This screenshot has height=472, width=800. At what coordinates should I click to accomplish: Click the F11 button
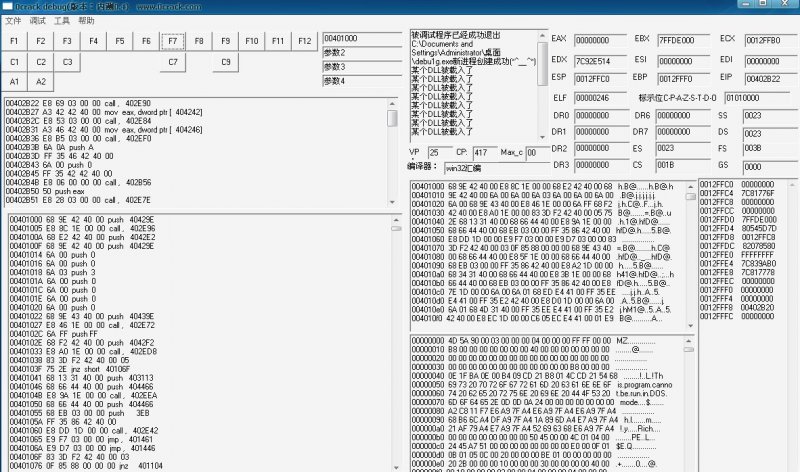click(x=278, y=41)
